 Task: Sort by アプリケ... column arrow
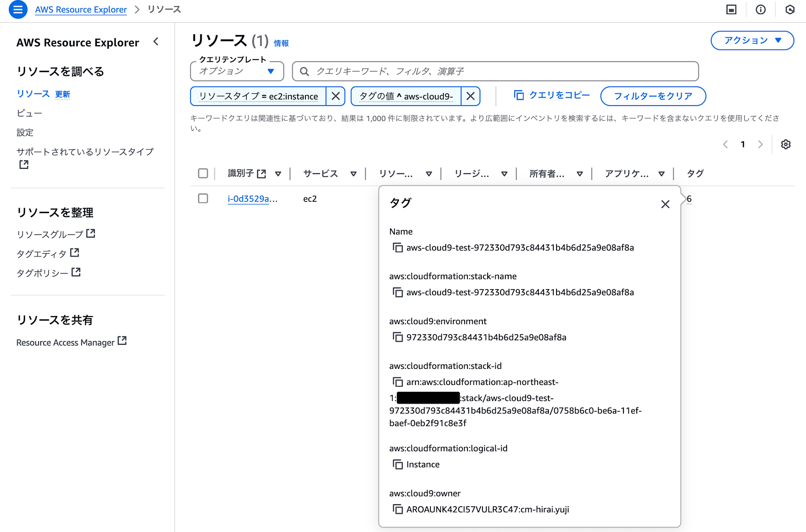(661, 174)
